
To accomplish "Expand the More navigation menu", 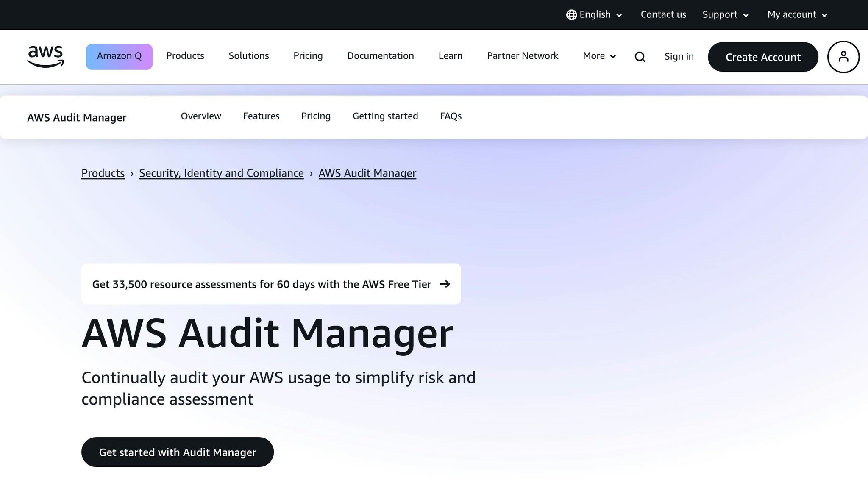I will tap(599, 56).
